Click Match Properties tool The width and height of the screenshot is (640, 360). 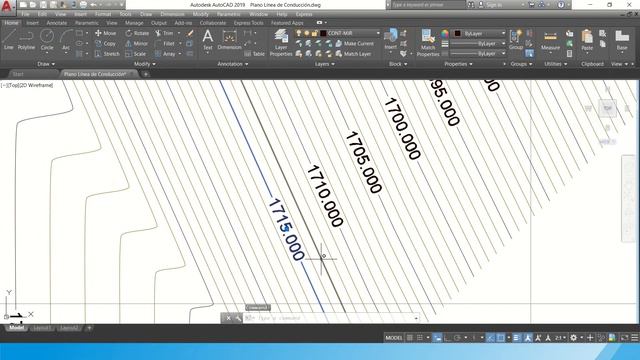(x=428, y=42)
